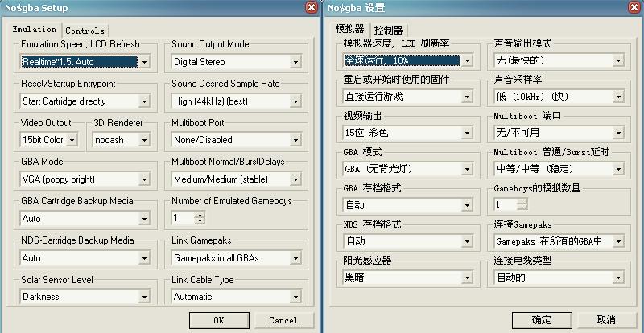This screenshot has width=644, height=333.
Task: Close the No$gba 设置 window
Action: (634, 7)
